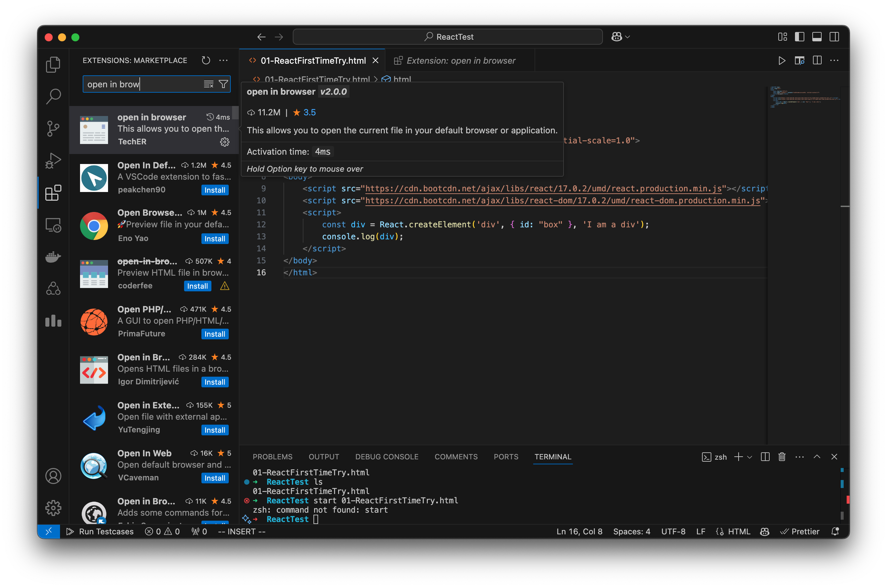
Task: Toggle the panel visibility
Action: [817, 36]
